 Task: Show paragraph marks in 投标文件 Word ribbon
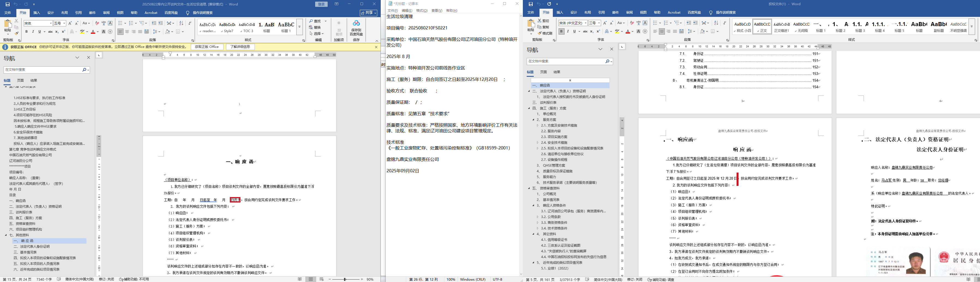tap(725, 23)
